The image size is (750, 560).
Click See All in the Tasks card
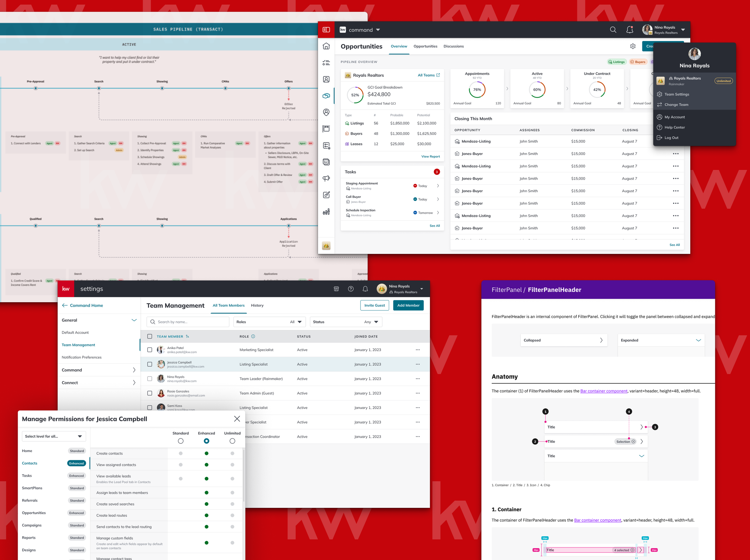click(x=435, y=226)
